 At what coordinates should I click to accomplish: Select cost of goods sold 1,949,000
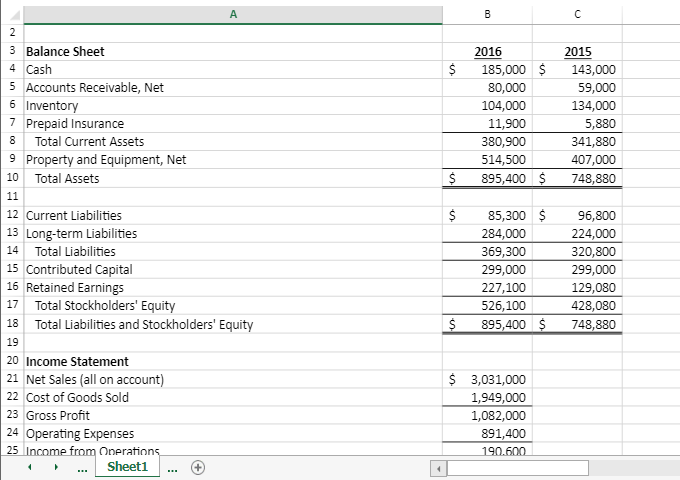coord(487,397)
